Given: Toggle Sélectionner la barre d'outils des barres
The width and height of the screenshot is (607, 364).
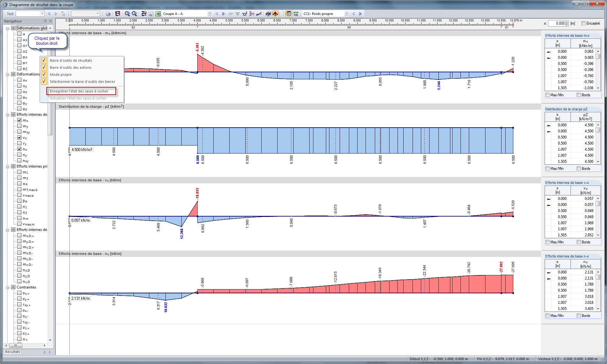Looking at the screenshot, I should [x=82, y=82].
